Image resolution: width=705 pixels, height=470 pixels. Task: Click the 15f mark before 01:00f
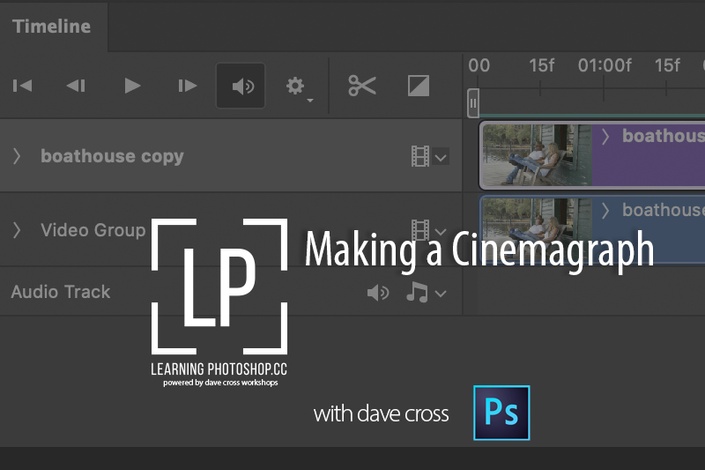pos(541,66)
